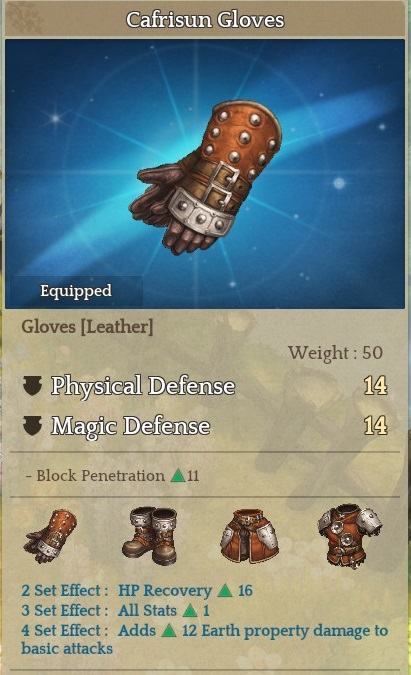Click the Magic Defense value 14

pyautogui.click(x=375, y=426)
